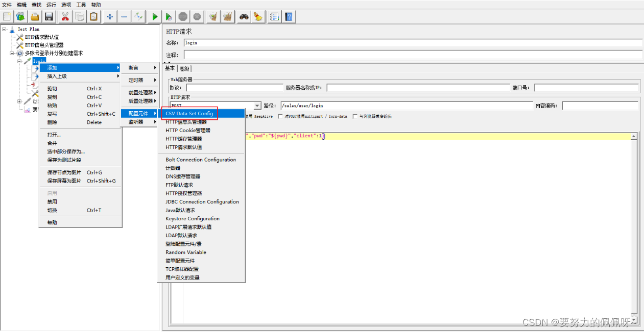
Task: Click the HTTP信息头管理器 wrench icon
Action: (x=20, y=45)
